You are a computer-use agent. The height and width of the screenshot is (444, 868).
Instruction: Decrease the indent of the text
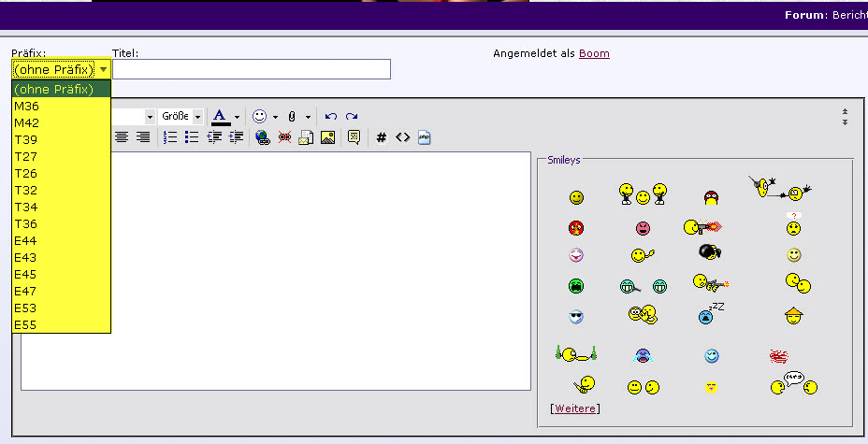[x=214, y=137]
